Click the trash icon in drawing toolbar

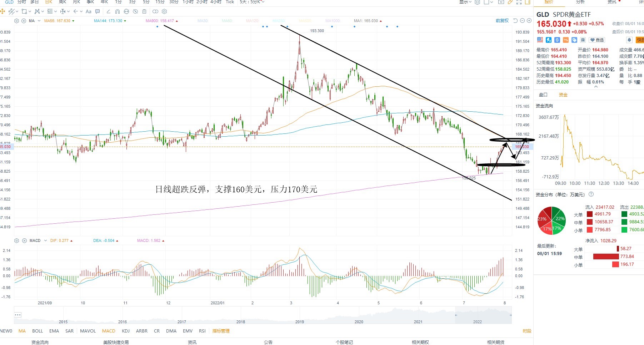(x=144, y=11)
